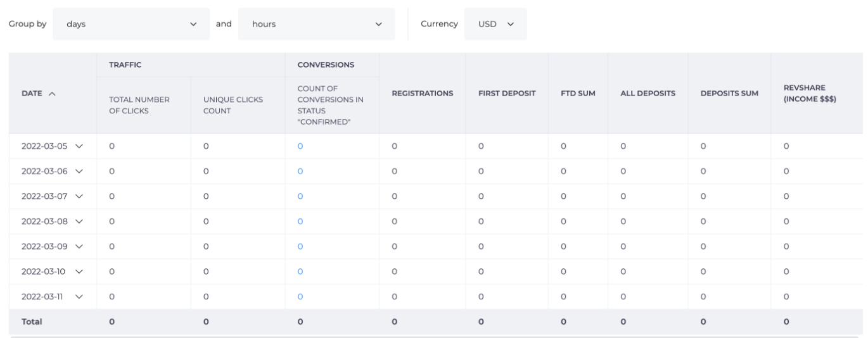Open confirmed conversions link for 2022-03-07
This screenshot has height=338, width=868.
pyautogui.click(x=300, y=196)
